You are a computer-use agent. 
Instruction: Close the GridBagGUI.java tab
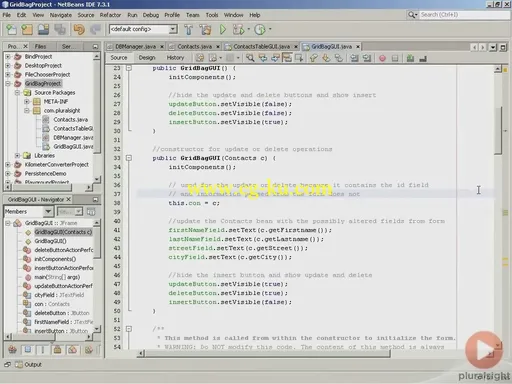358,47
